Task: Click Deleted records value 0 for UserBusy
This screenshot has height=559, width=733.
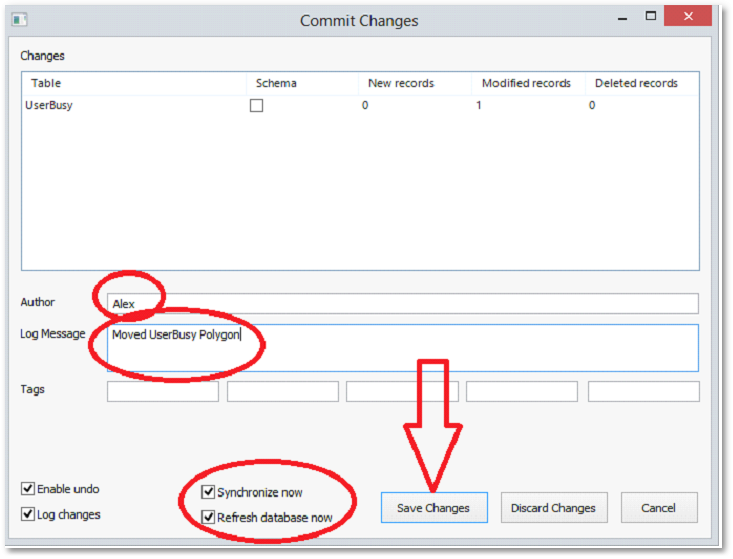Action: pyautogui.click(x=592, y=106)
